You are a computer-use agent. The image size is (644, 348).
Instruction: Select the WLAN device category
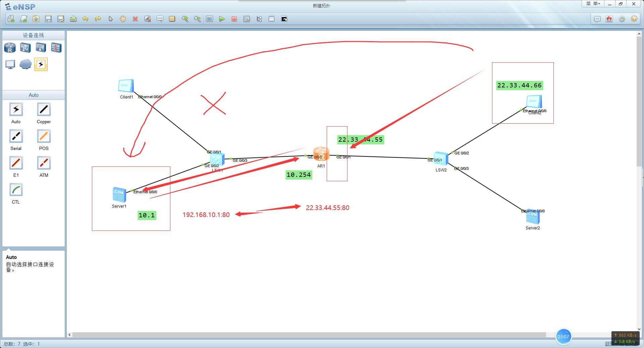[41, 48]
